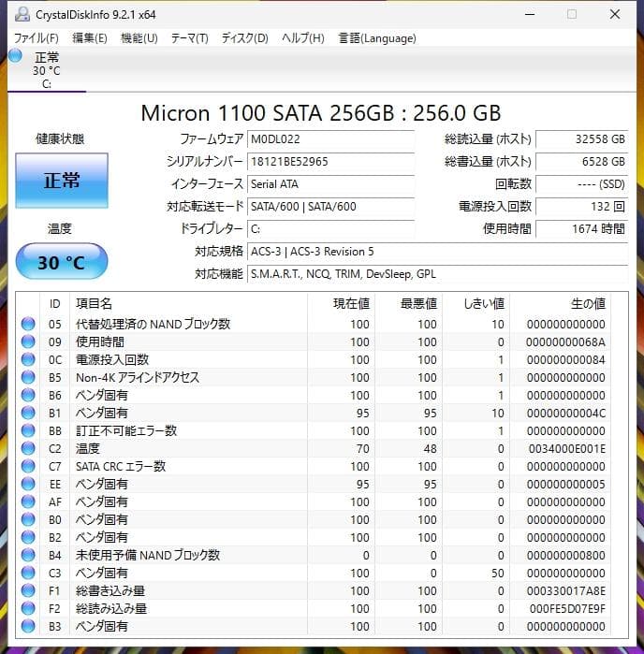Viewport: 644px width, 654px height.
Task: Select the Non-4K アラインドアクセス row name
Action: (x=138, y=377)
